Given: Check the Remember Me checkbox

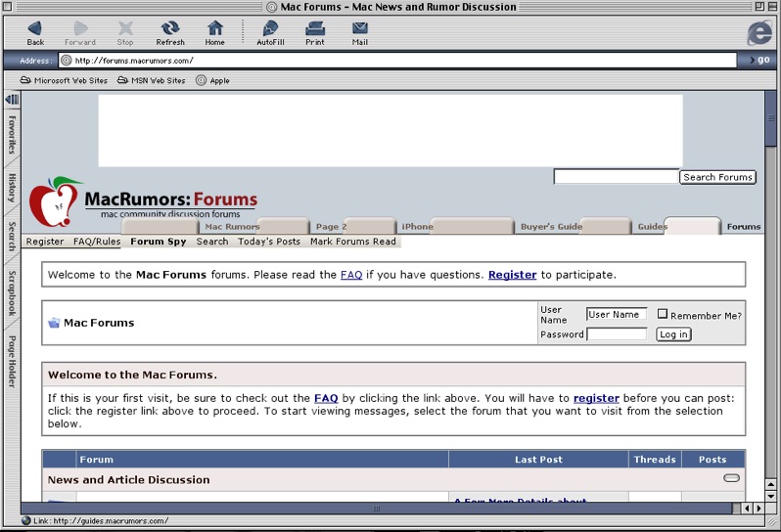Looking at the screenshot, I should click(662, 314).
